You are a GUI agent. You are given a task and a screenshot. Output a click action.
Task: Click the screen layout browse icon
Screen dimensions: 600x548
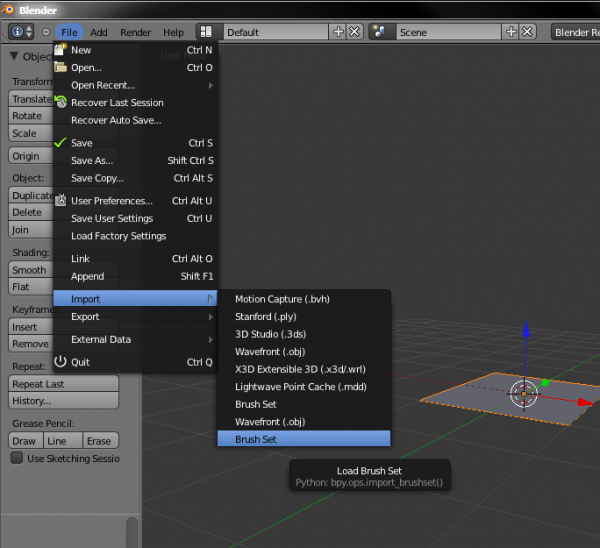[210, 32]
